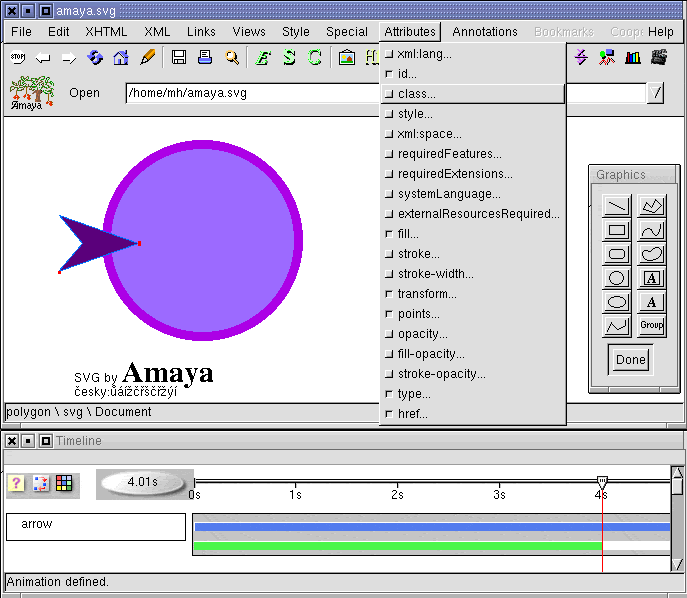Click the purple circle in the drawing

(202, 240)
